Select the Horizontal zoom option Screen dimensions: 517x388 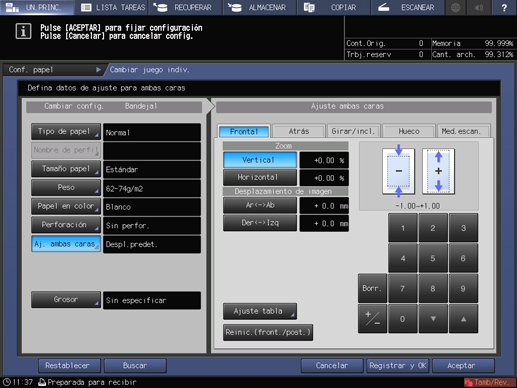[x=260, y=177]
